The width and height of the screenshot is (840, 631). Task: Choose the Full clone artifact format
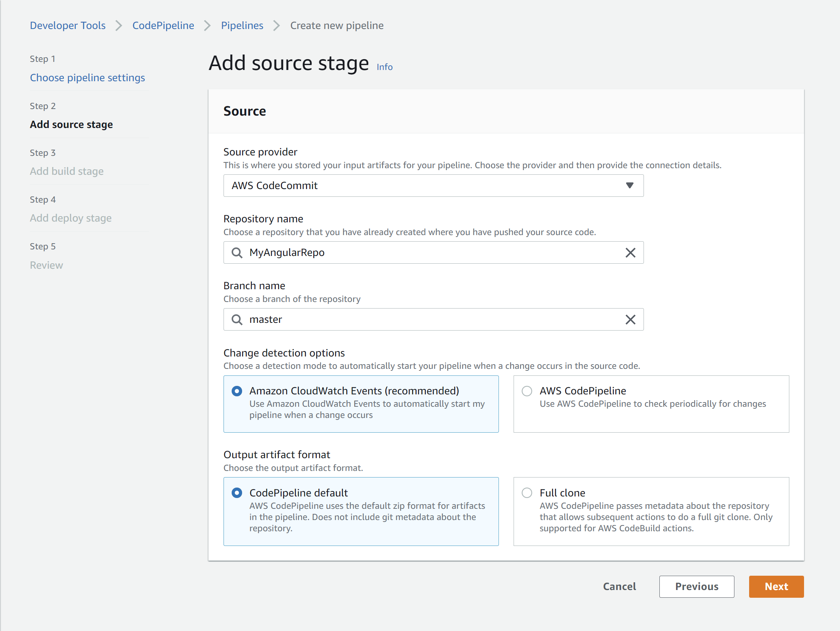(527, 493)
